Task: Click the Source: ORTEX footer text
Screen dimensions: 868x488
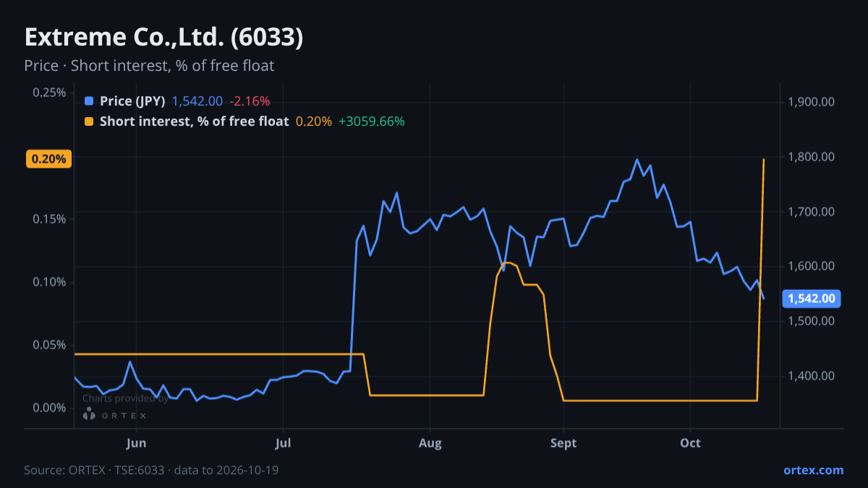Action: click(x=151, y=470)
